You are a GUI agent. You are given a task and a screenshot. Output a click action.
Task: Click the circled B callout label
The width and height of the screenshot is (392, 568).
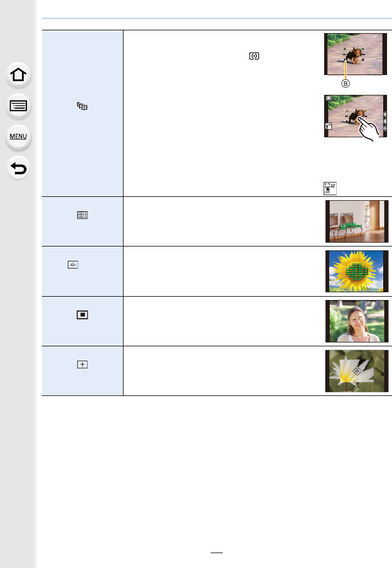(345, 84)
